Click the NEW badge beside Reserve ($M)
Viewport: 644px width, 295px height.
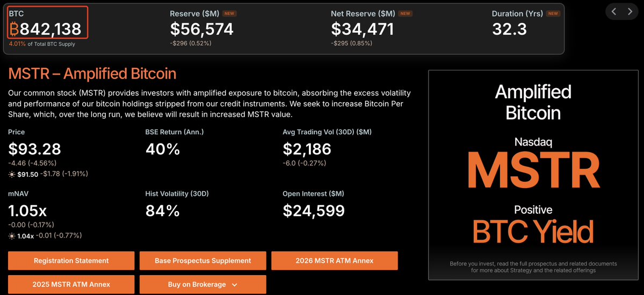pos(229,13)
